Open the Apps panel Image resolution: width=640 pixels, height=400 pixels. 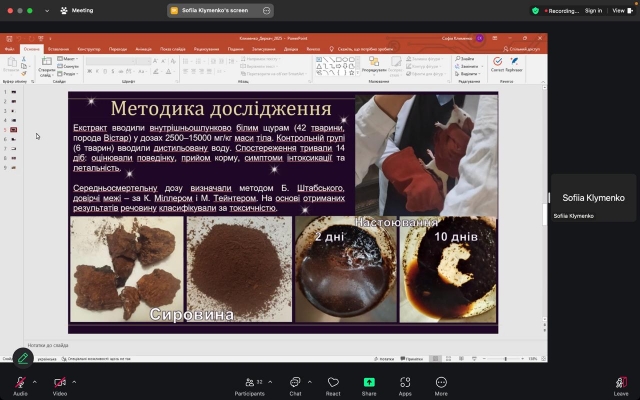pyautogui.click(x=405, y=386)
